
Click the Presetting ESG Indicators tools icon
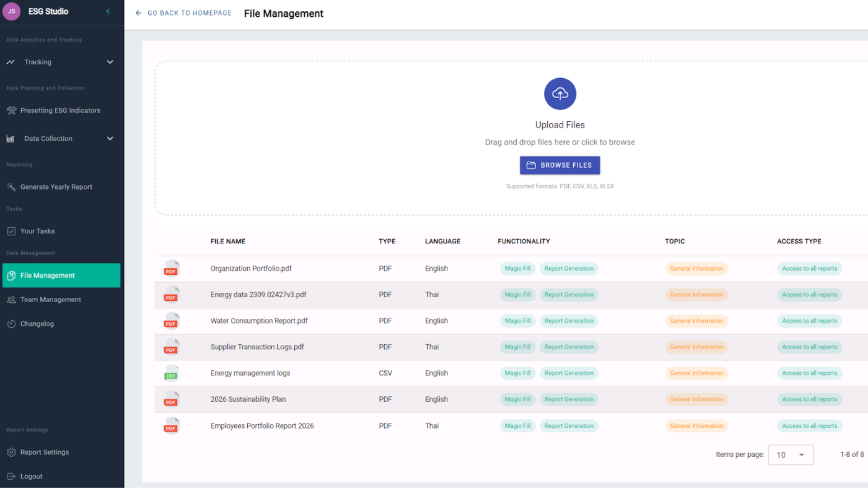[11, 110]
